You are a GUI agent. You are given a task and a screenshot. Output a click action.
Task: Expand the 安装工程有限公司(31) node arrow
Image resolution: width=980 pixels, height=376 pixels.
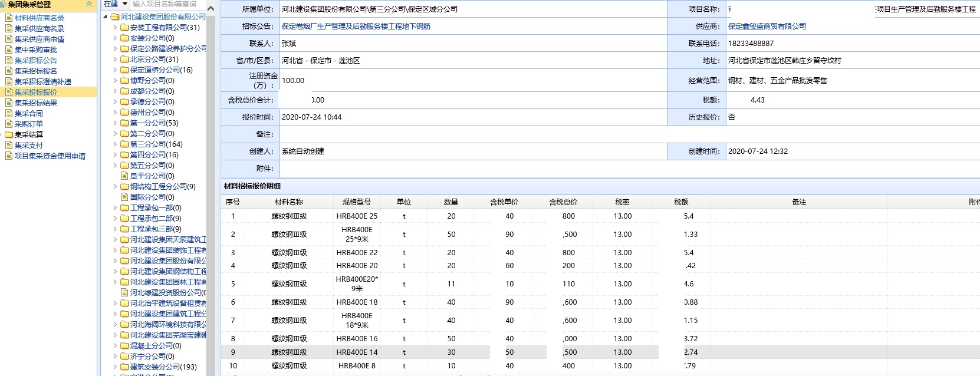click(x=116, y=27)
